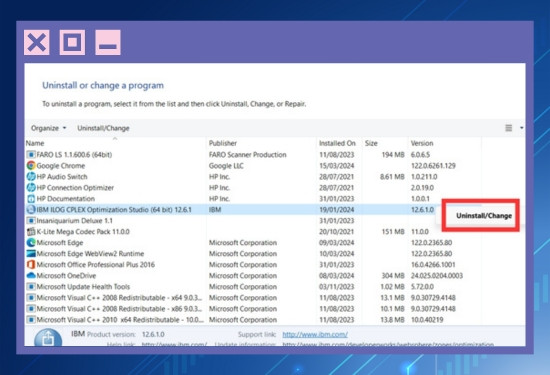The image size is (550, 375).
Task: Select Microsoft Edge WebView2 Runtime entry
Action: pos(90,254)
